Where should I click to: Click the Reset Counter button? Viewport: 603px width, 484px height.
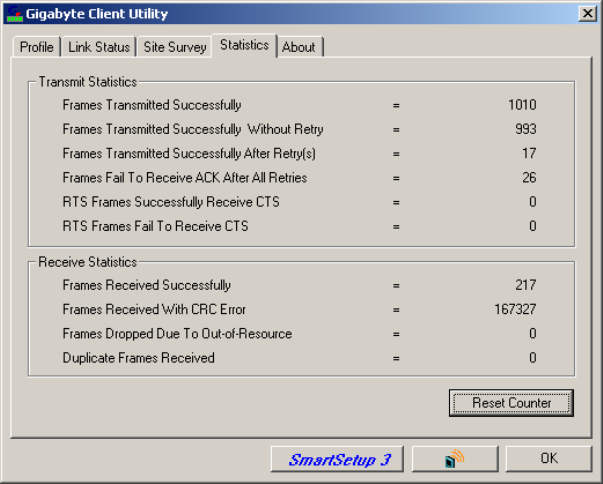511,403
